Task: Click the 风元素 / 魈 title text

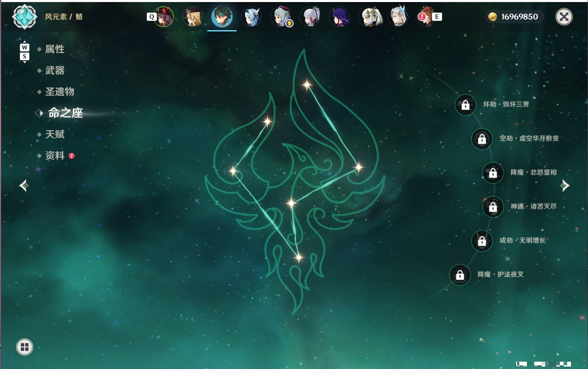Action: coord(64,17)
